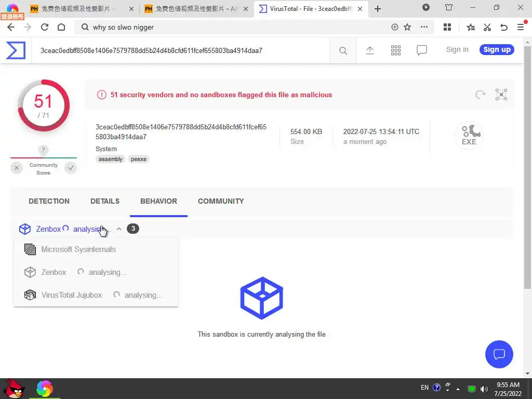This screenshot has height=399, width=532.
Task: Open the apps grid icon in VirusTotal header
Action: point(395,50)
